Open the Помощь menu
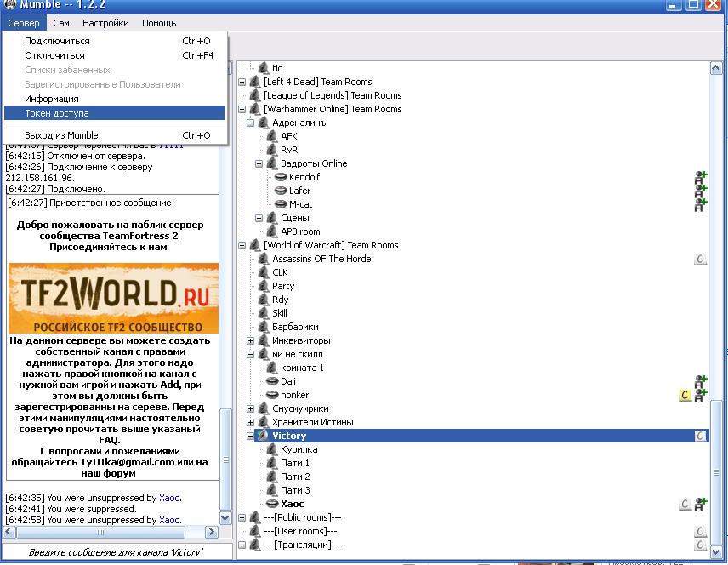The width and height of the screenshot is (728, 565). tap(159, 23)
